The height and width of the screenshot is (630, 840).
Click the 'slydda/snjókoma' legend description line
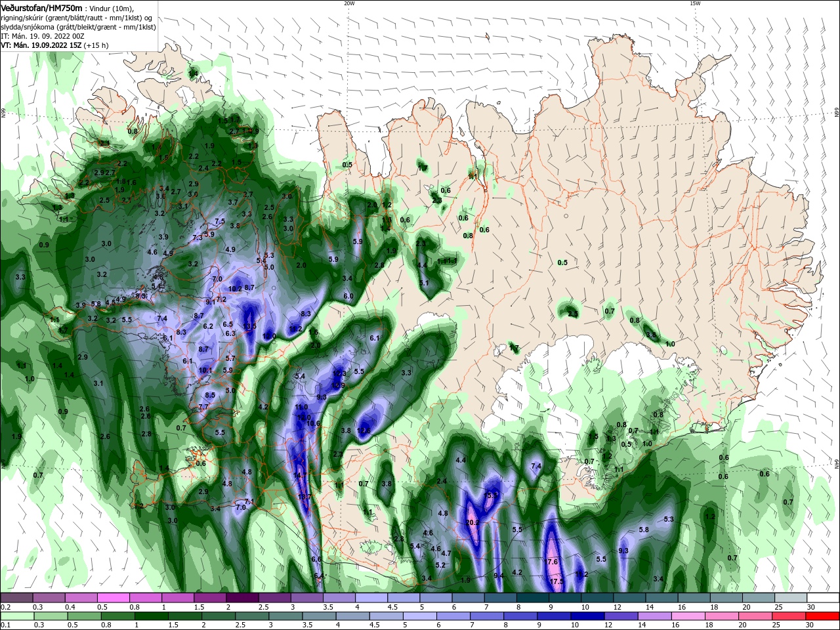(x=78, y=27)
